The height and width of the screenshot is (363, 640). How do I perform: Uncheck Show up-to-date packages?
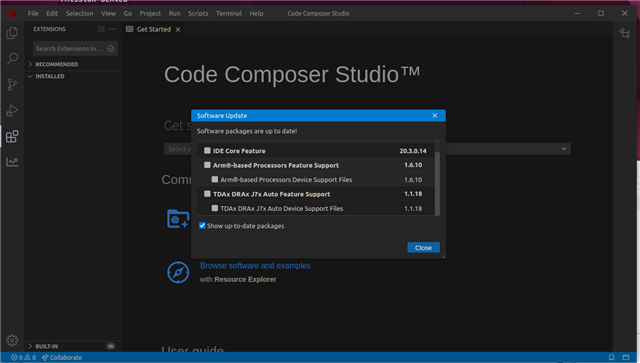(x=202, y=225)
